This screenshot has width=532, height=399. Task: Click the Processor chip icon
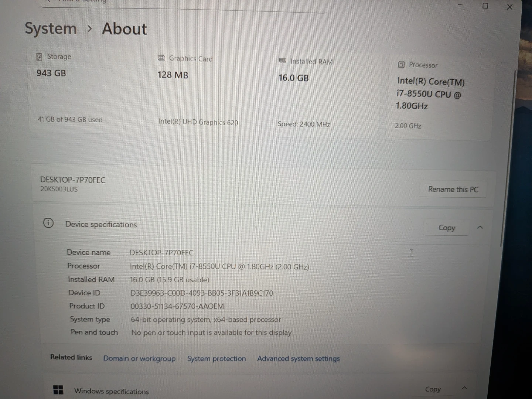(401, 65)
